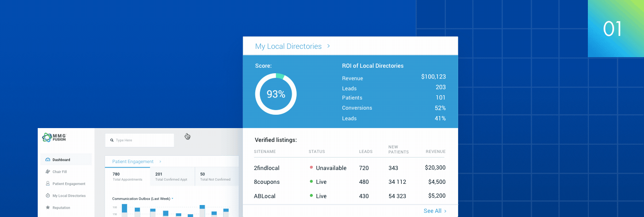Open the 50 Total Not Confirmed tab
The height and width of the screenshot is (217, 644).
point(215,176)
